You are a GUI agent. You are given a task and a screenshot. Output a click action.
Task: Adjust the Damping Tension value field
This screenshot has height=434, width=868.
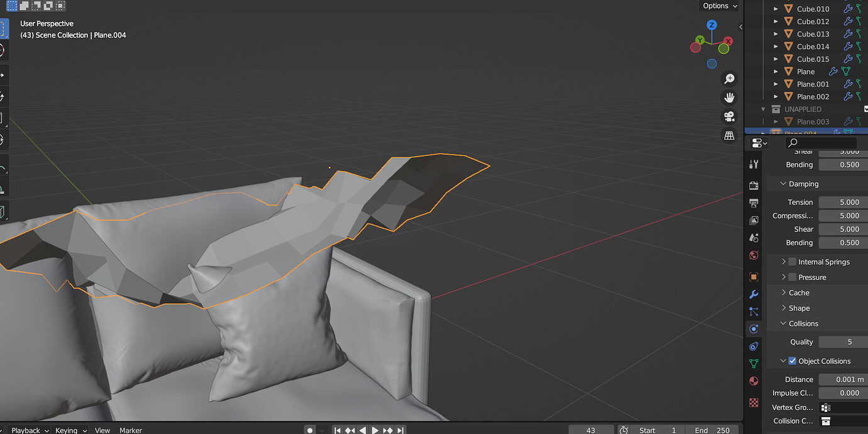843,203
